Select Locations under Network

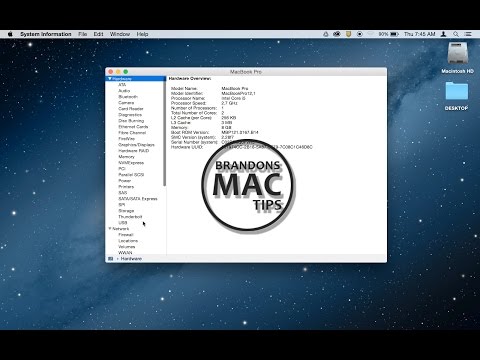coord(128,241)
